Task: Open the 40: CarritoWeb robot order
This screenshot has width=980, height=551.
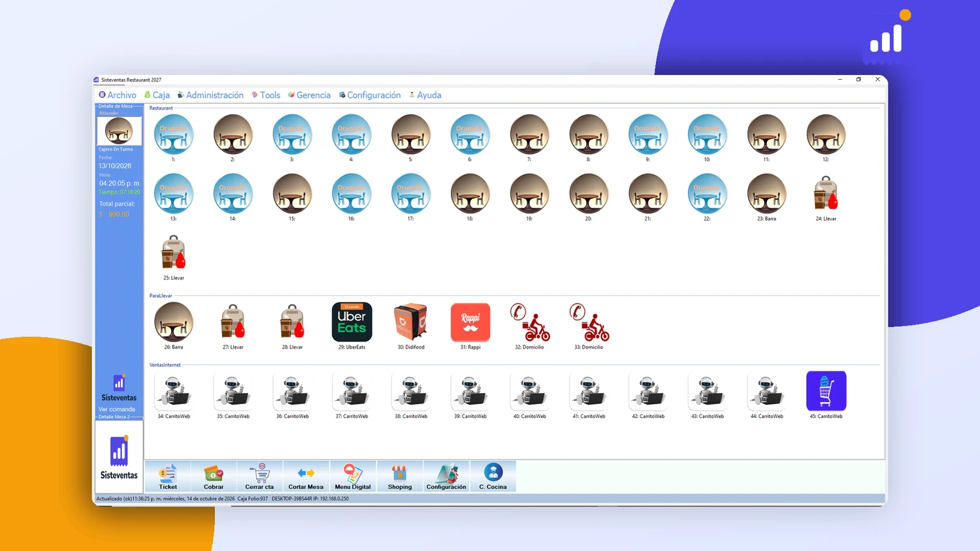Action: click(x=530, y=391)
